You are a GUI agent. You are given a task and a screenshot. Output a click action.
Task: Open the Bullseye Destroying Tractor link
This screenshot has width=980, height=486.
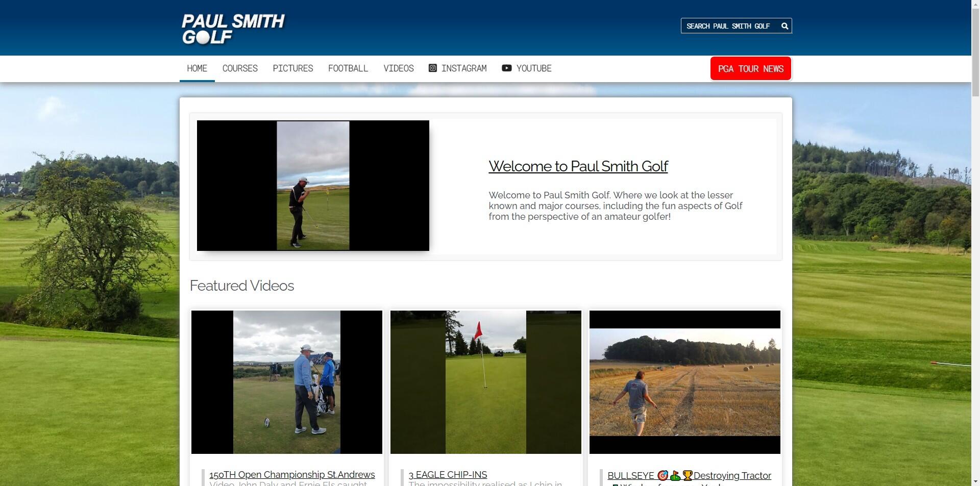(689, 475)
